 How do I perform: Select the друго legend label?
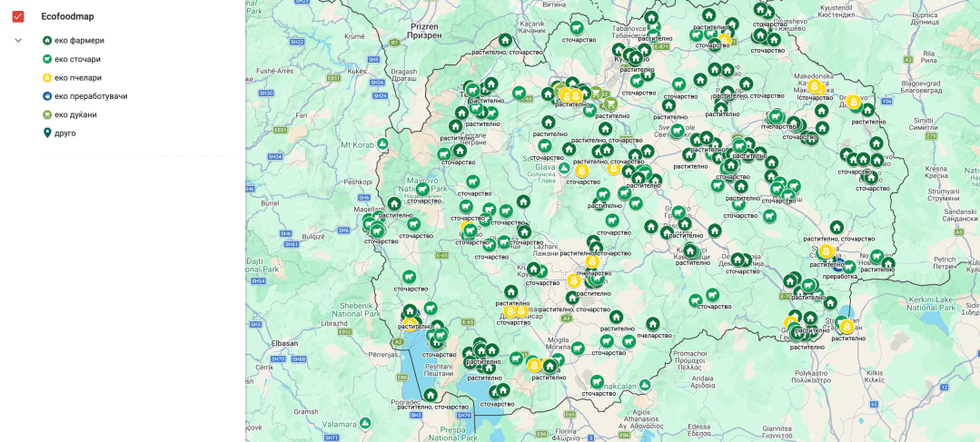coord(65,133)
